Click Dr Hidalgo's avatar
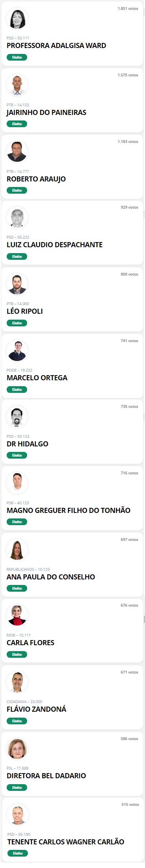This screenshot has height=868, width=145. click(17, 417)
